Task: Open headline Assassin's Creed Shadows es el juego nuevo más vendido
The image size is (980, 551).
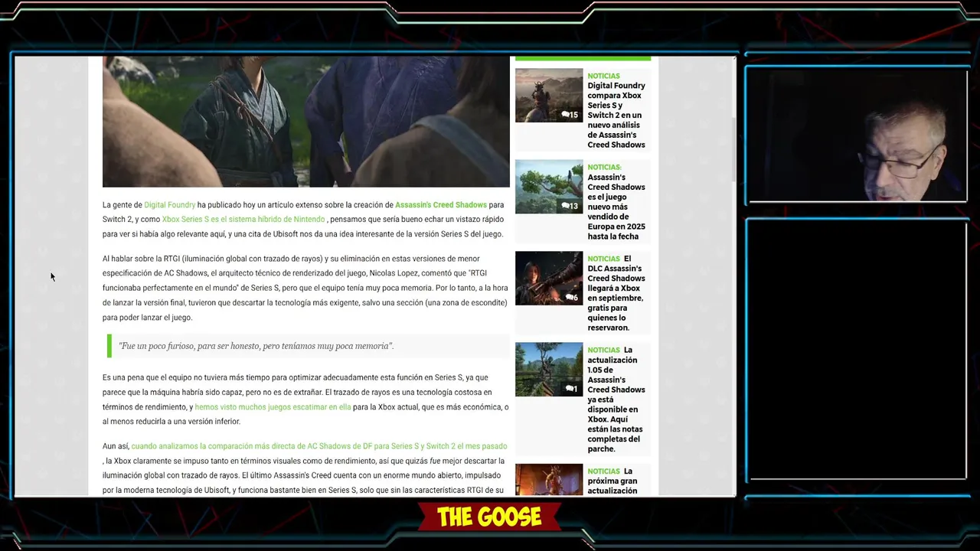Action: pos(616,207)
